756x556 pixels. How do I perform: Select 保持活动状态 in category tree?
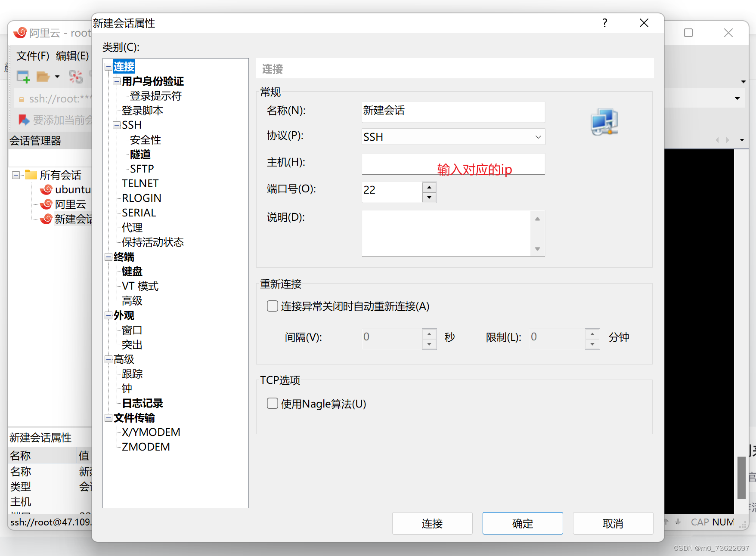[x=152, y=242]
